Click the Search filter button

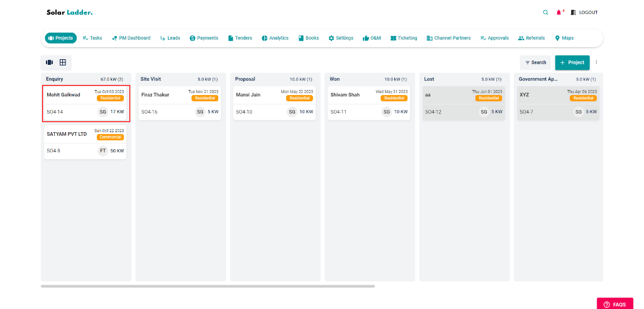(535, 62)
